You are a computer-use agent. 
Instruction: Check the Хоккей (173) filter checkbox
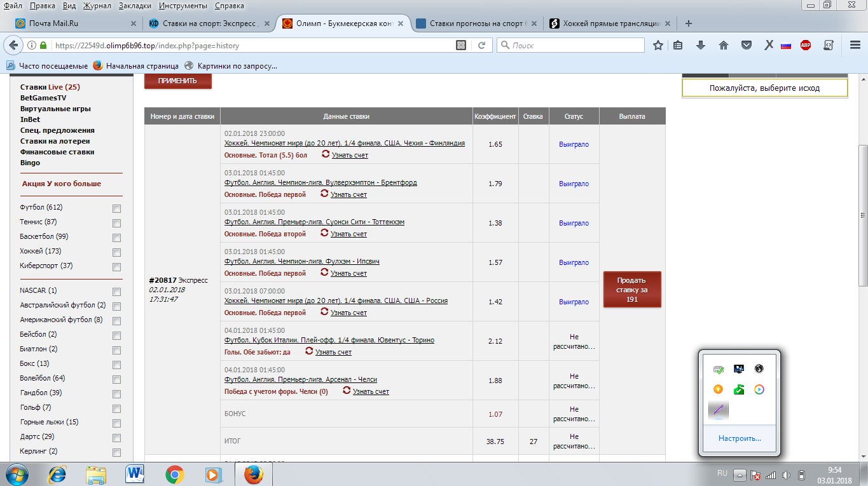tap(116, 252)
